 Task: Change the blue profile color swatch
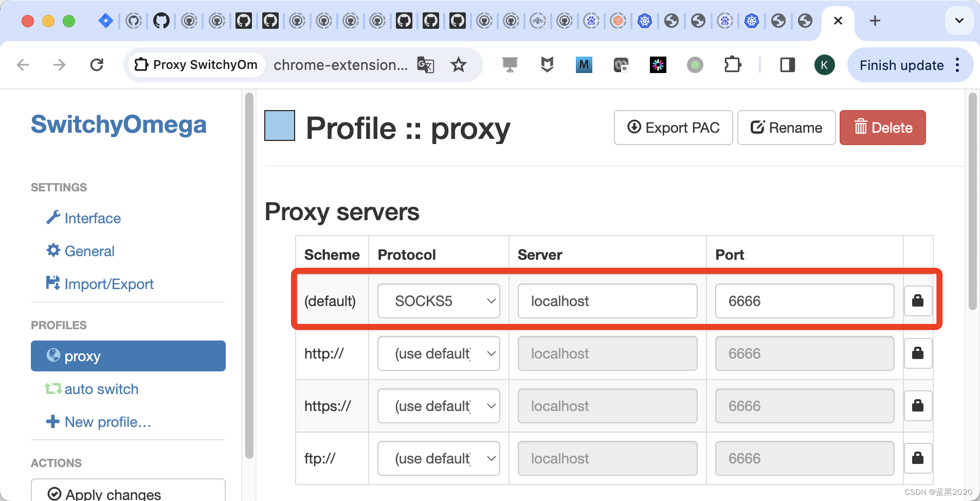pos(280,126)
